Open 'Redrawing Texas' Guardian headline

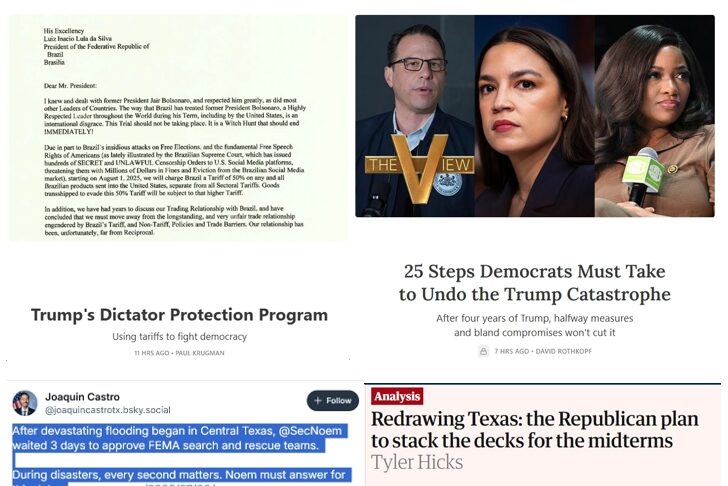tap(534, 429)
